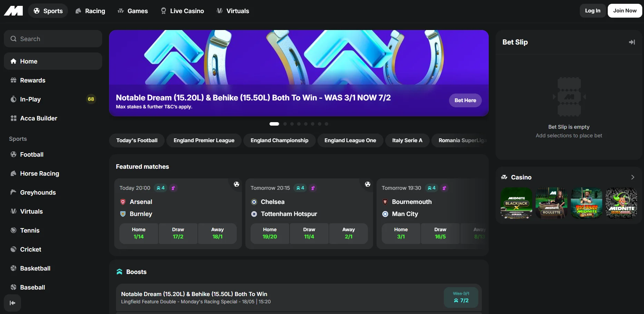
Task: Collapse the left sidebar with the arrow button
Action: [12, 303]
